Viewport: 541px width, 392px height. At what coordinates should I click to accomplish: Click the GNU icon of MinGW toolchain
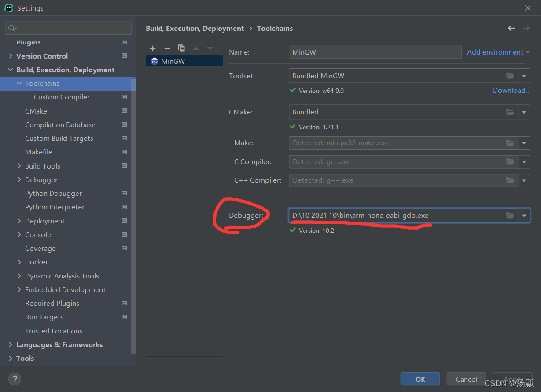[154, 61]
